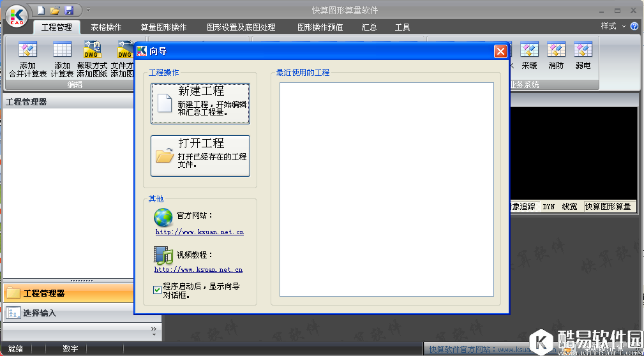Click 添加合并计算表 ribbon icon
Viewport: 644px width, 356px height.
click(x=27, y=59)
